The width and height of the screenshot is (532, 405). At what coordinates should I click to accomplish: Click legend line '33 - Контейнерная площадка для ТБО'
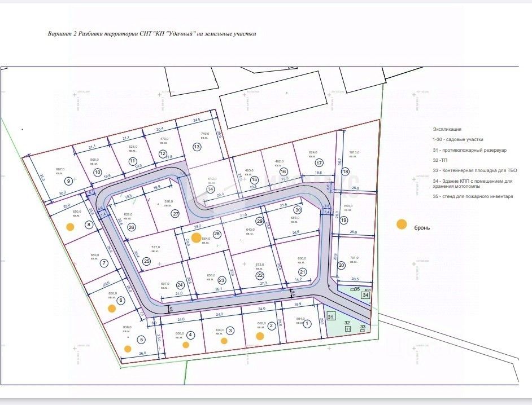[474, 170]
